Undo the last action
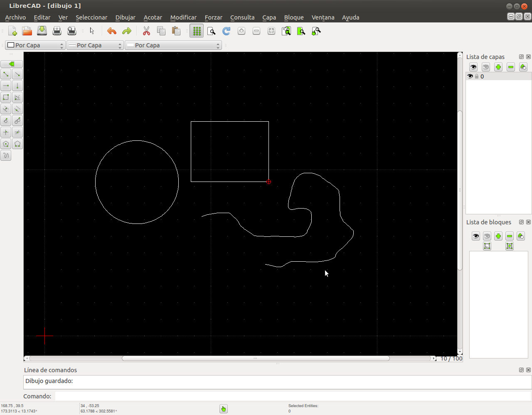 pos(112,31)
